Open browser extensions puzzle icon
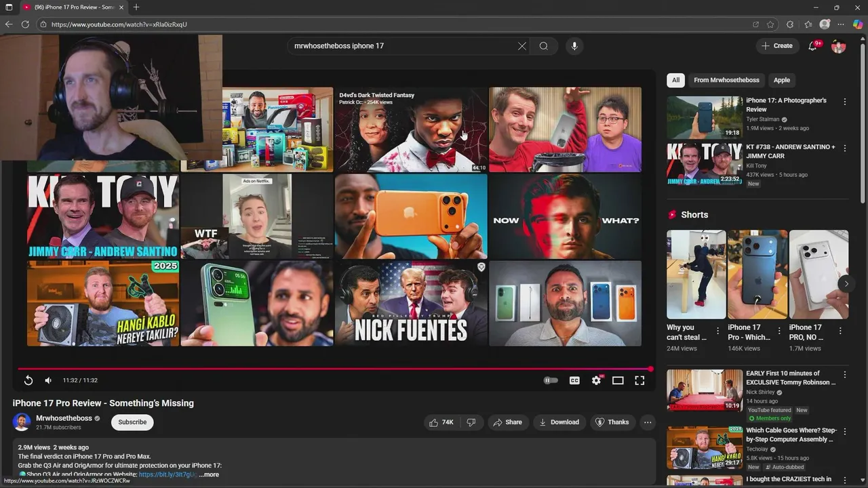The height and width of the screenshot is (488, 868). (790, 24)
